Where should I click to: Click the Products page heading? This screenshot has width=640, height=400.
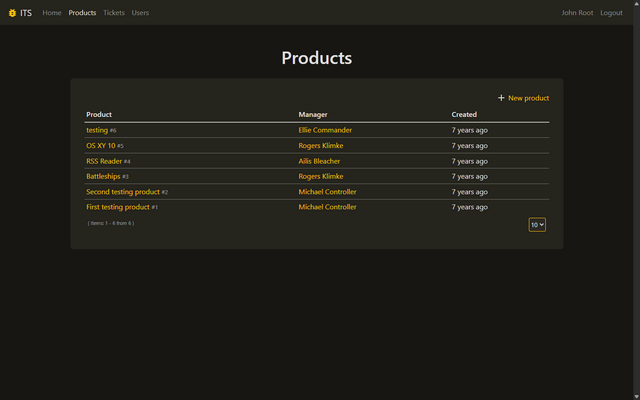[317, 58]
